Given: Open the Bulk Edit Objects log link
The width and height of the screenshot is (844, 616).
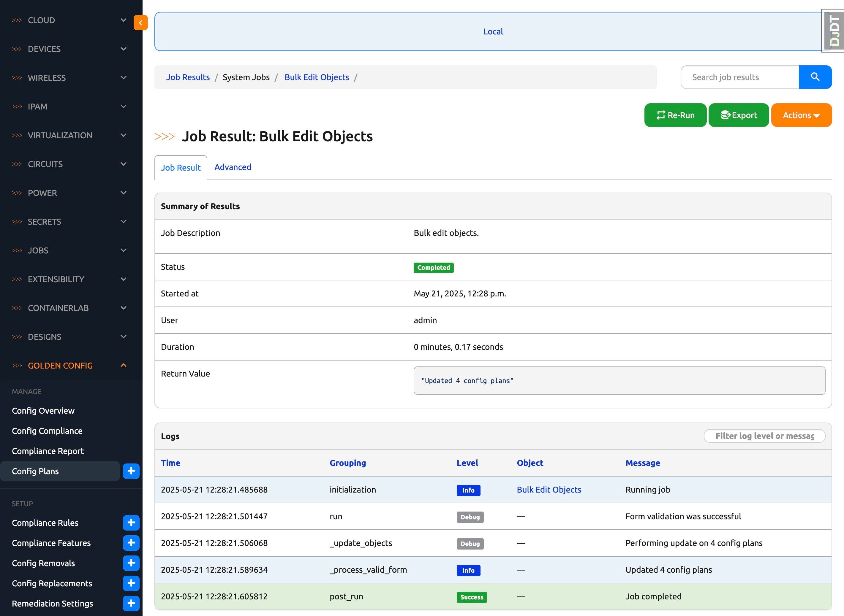Looking at the screenshot, I should pos(549,490).
